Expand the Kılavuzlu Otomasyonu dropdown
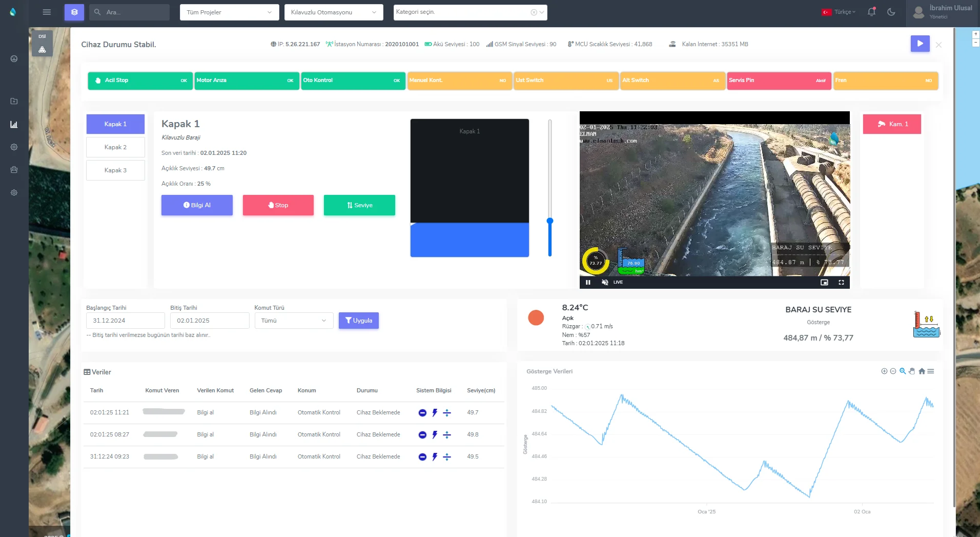 tap(334, 12)
